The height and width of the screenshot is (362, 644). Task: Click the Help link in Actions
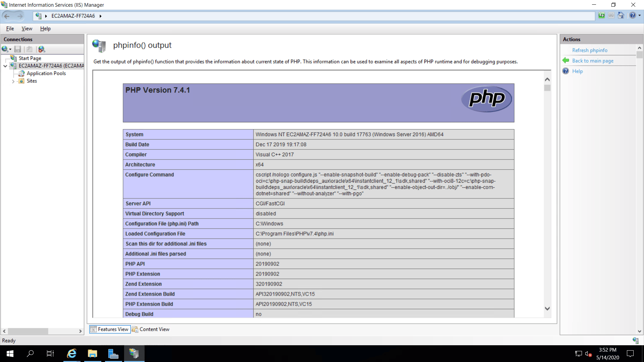tap(577, 71)
